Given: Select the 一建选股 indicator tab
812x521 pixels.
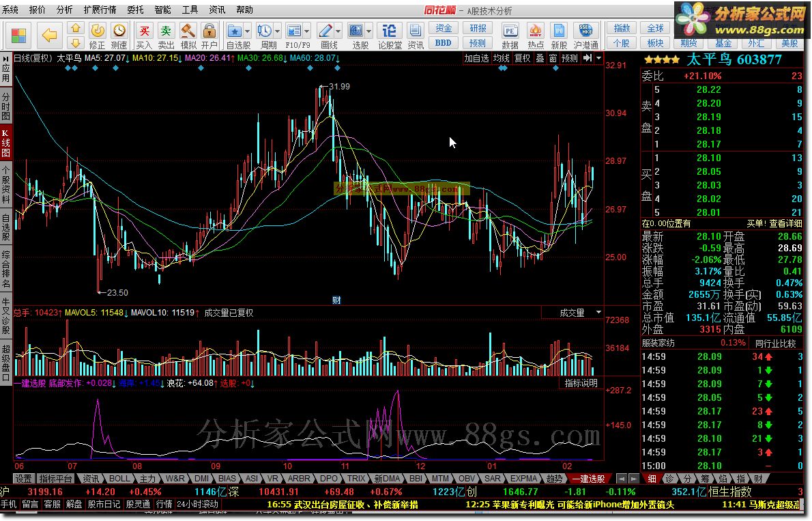Looking at the screenshot, I should [589, 479].
